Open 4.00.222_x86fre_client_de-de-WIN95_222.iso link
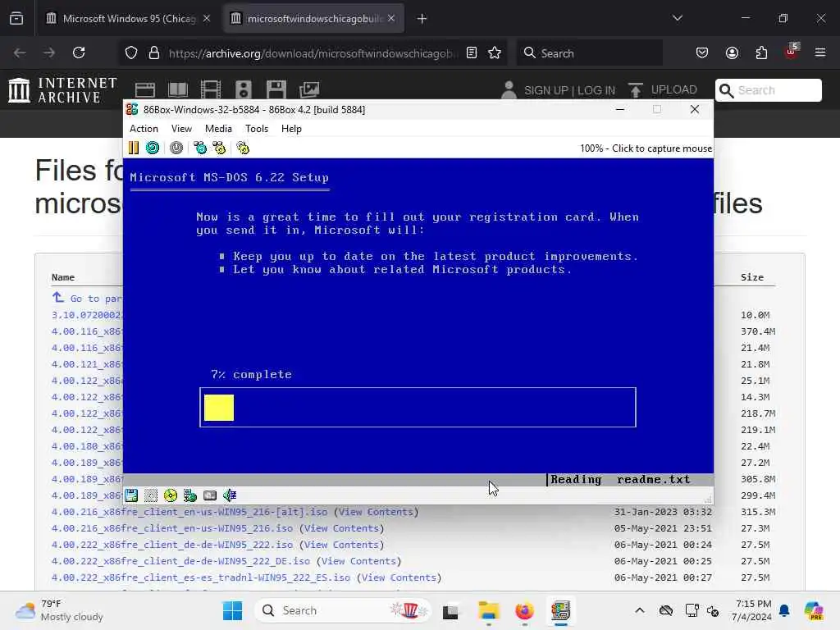This screenshot has height=630, width=840. (x=172, y=545)
